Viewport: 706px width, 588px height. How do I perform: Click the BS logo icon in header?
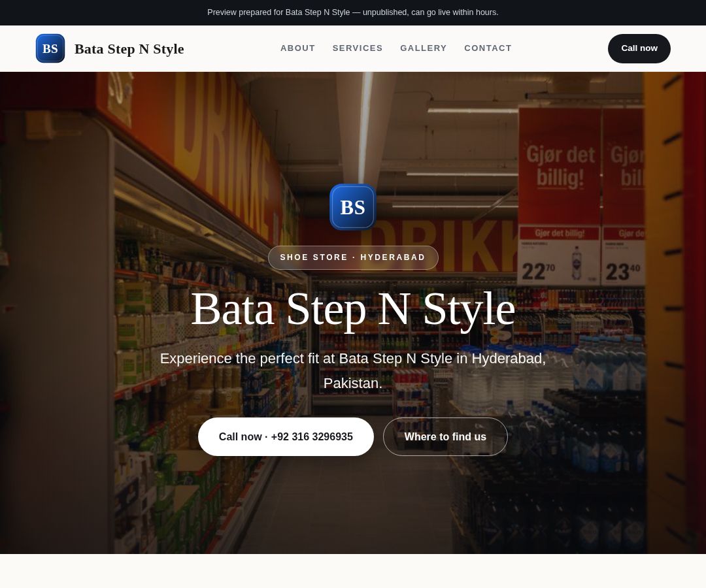click(50, 48)
